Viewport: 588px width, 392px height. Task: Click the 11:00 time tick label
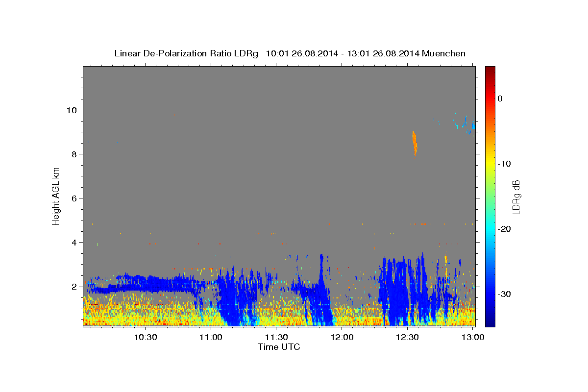click(211, 337)
